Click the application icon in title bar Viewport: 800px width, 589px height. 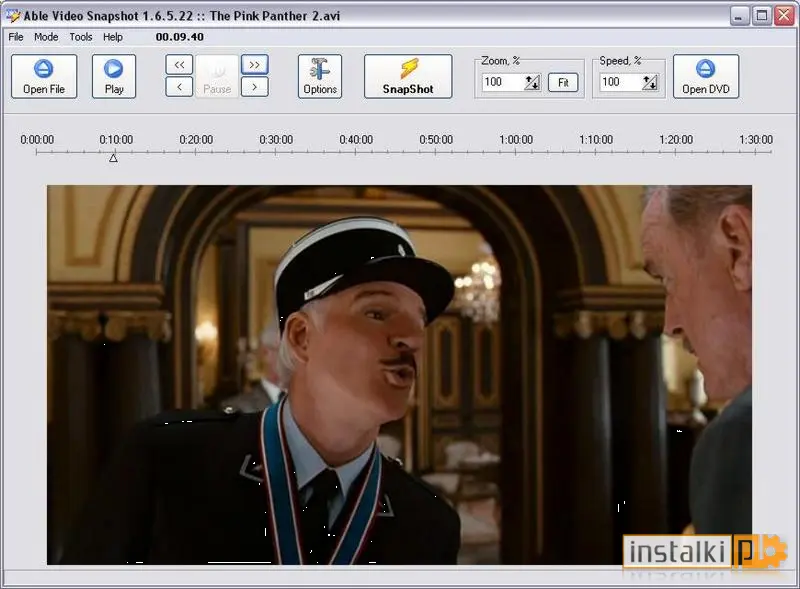(x=13, y=15)
